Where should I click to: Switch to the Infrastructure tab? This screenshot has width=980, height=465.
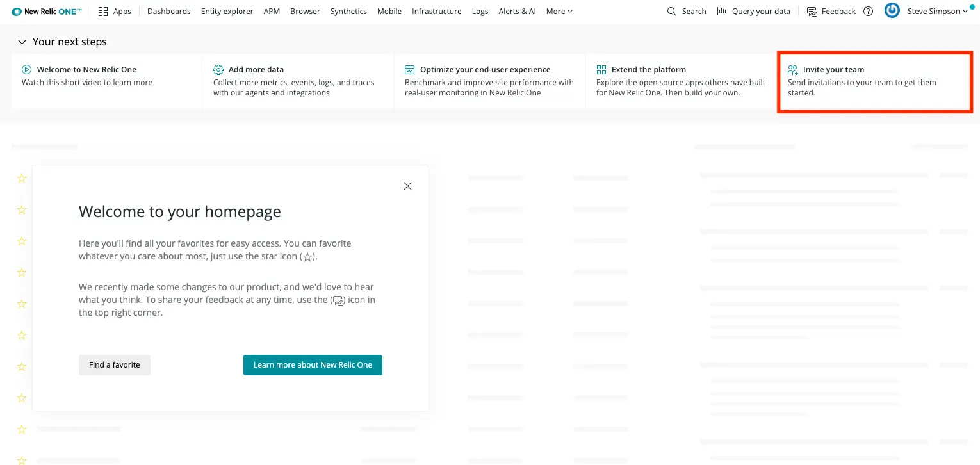coord(436,11)
